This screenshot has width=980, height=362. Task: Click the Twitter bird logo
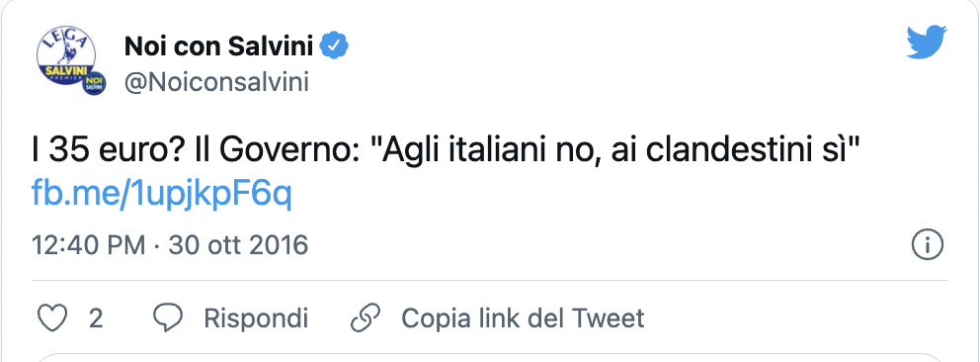point(928,43)
